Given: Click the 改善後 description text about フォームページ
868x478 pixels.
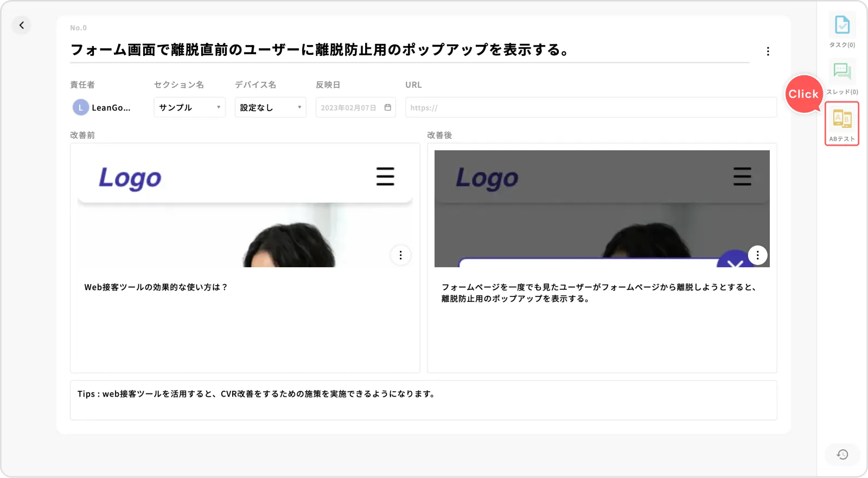Looking at the screenshot, I should 599,293.
